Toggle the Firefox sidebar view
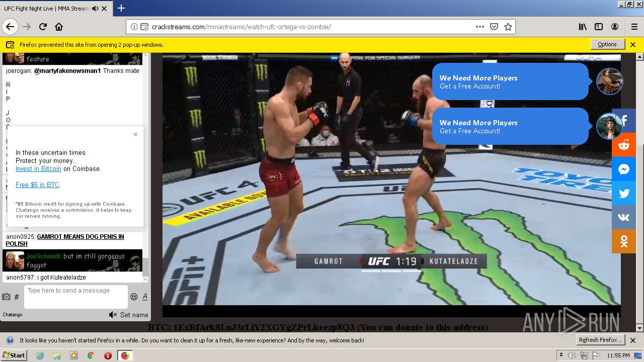Viewport: 644px width, 362px height. 599,27
